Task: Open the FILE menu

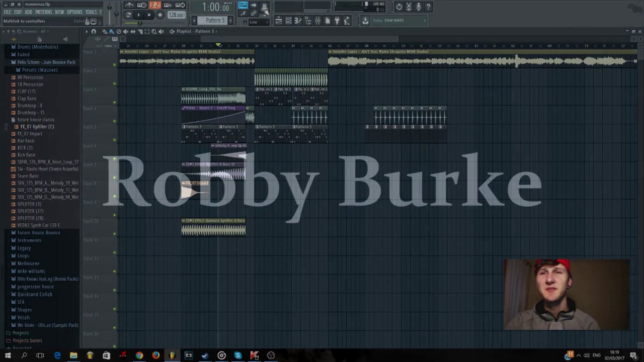Action: click(8, 12)
